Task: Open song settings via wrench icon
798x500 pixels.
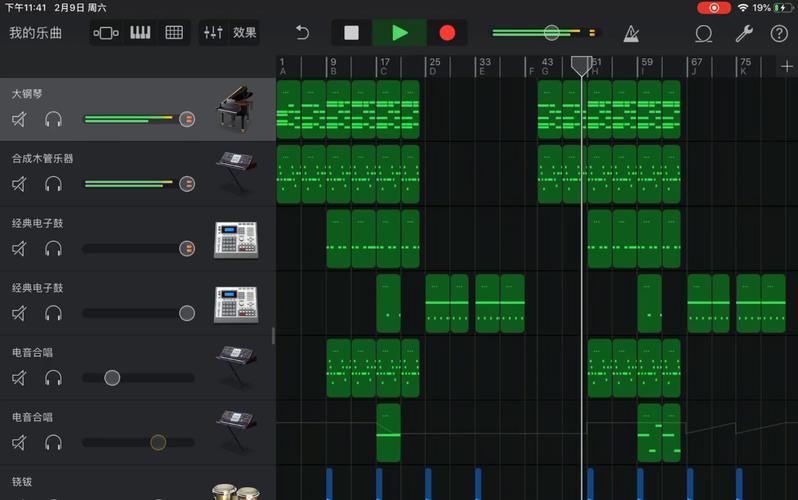Action: [743, 33]
